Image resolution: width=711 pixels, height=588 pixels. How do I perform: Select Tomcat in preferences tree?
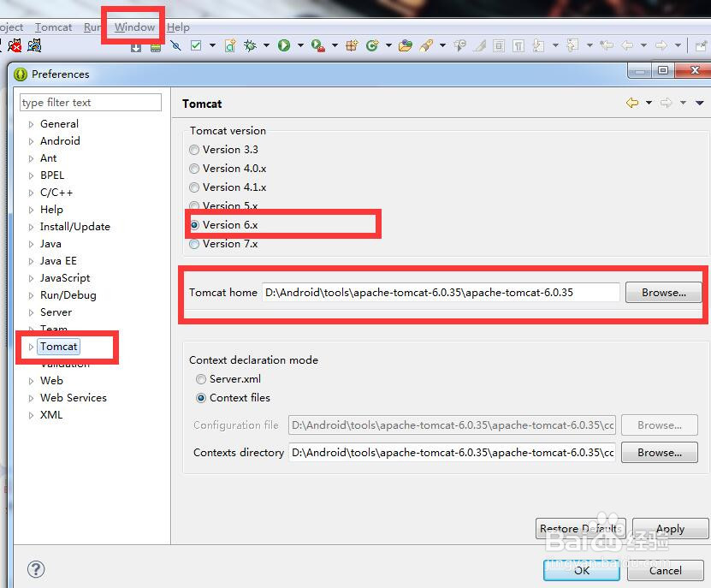click(x=59, y=347)
